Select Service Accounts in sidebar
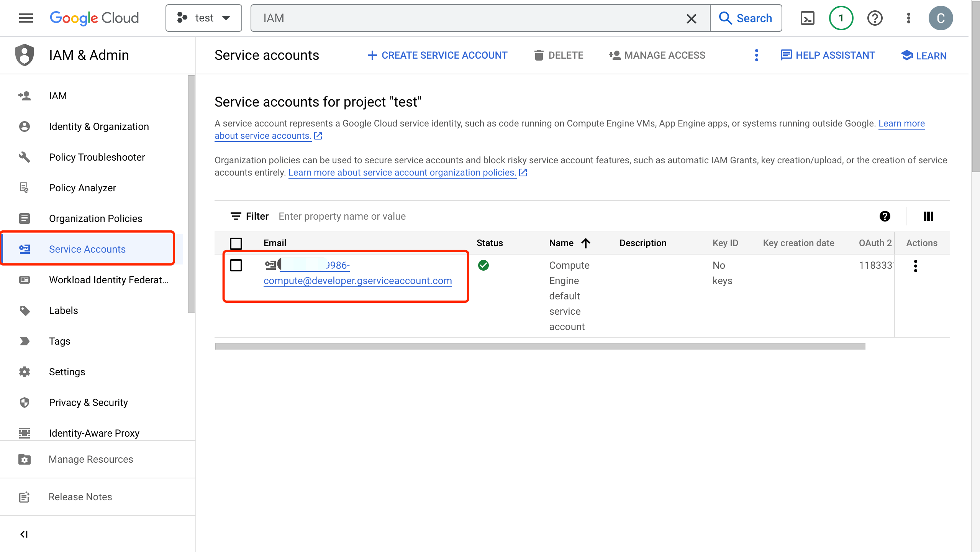The width and height of the screenshot is (980, 552). pos(88,249)
